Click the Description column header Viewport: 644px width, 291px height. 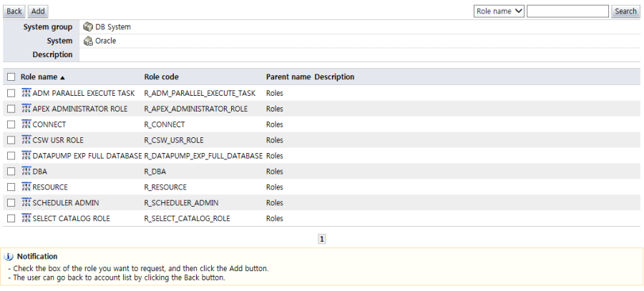pos(334,77)
